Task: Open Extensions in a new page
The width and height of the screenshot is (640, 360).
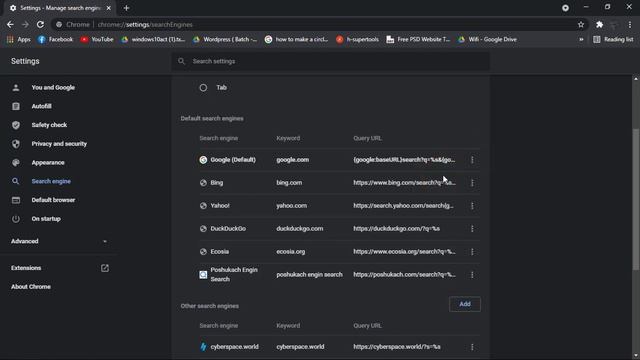Action: [60, 268]
